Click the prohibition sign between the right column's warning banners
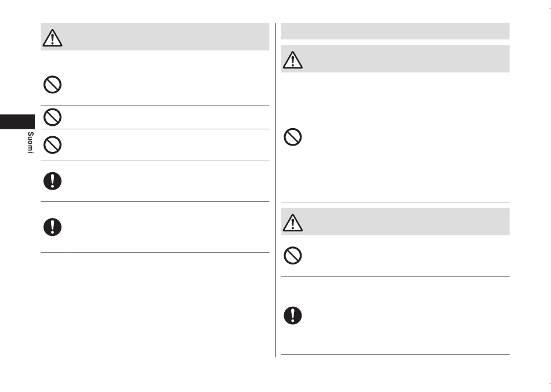This screenshot has width=551, height=392. pyautogui.click(x=293, y=137)
